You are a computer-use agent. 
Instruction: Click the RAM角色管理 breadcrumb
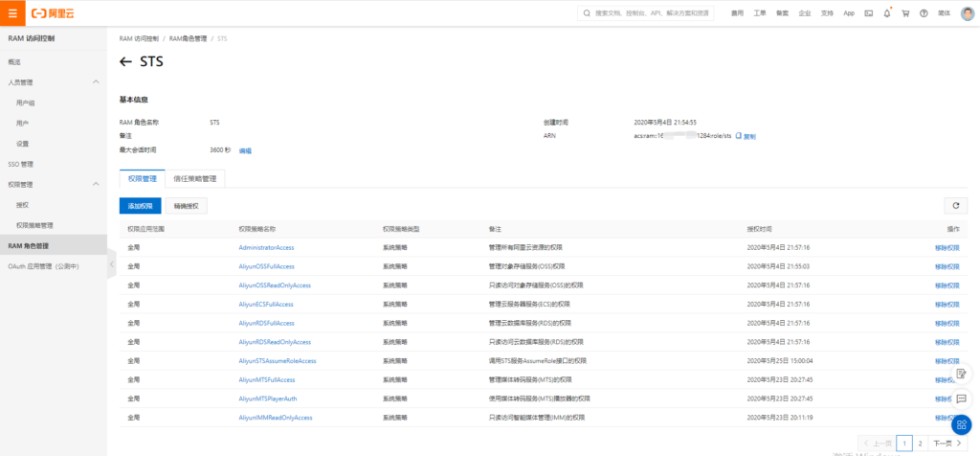(x=188, y=38)
